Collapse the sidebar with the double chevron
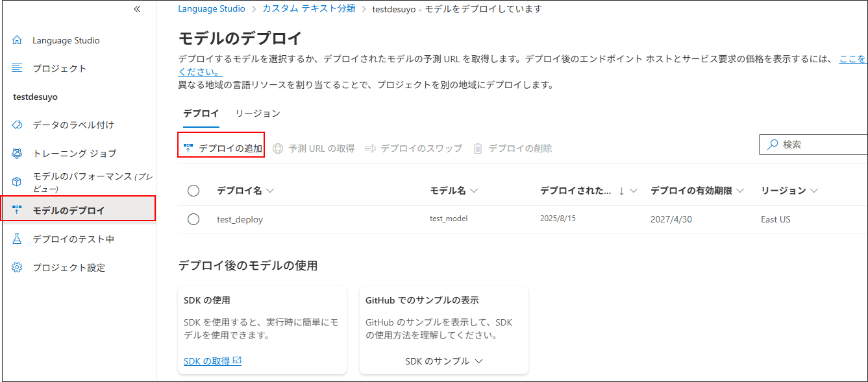The image size is (868, 382). (137, 9)
